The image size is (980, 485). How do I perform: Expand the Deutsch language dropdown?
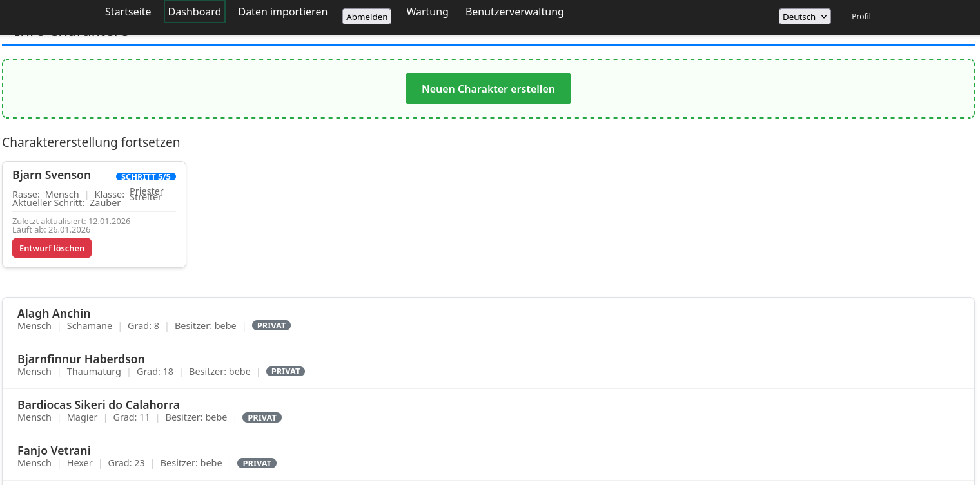tap(804, 17)
